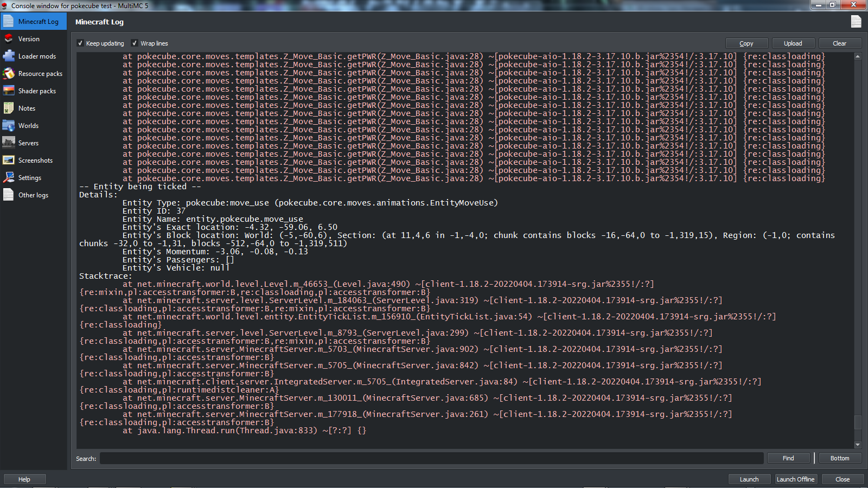Switch to the Other logs page

(33, 195)
